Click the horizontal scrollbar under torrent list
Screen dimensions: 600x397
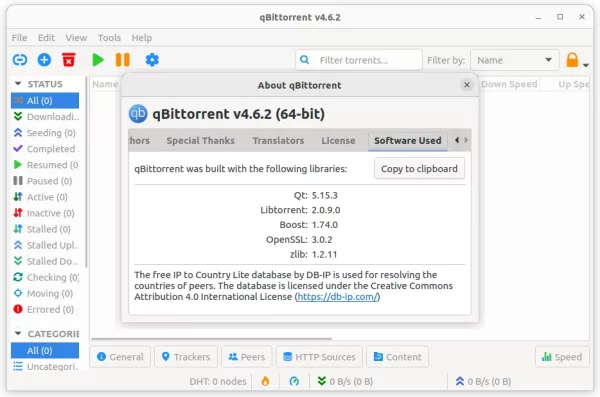point(211,339)
